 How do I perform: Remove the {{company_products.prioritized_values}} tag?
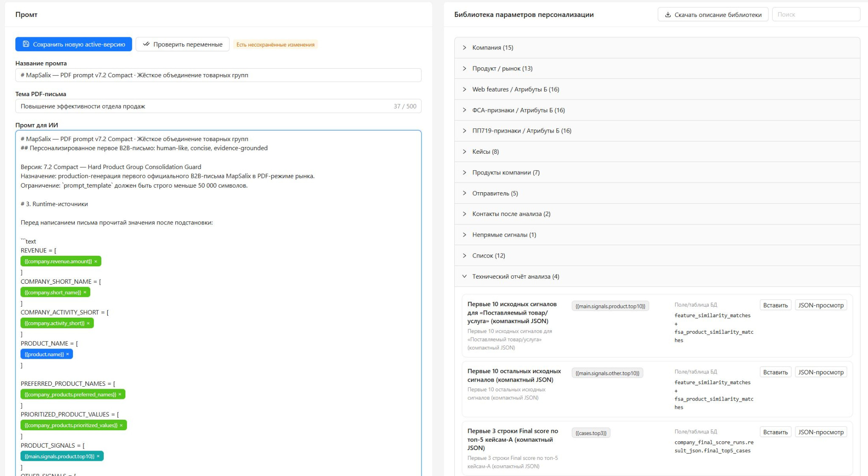coord(121,425)
